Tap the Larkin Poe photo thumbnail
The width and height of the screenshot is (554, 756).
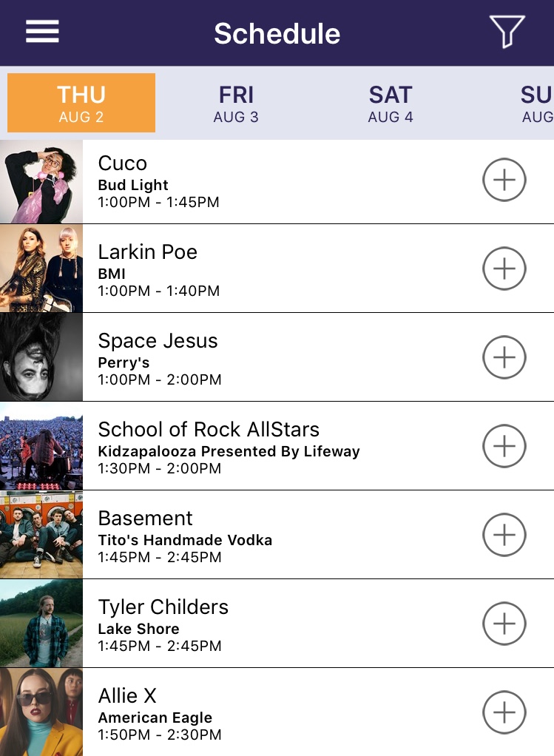tap(41, 269)
